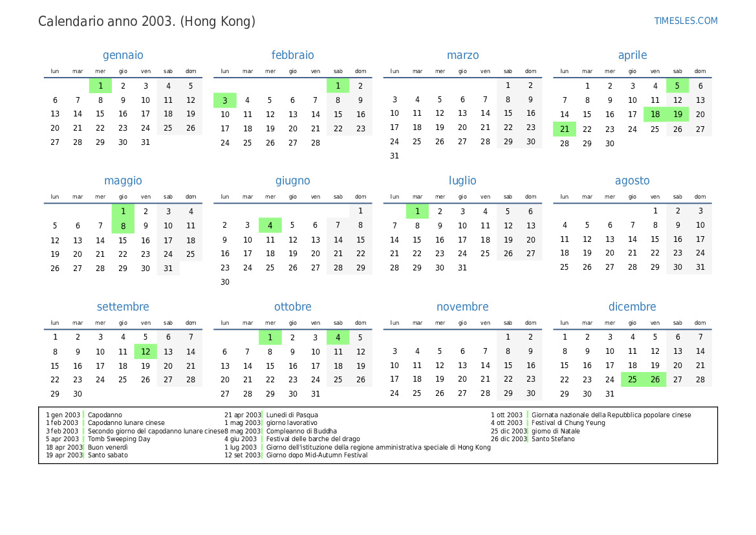Click legend entry 'Capodanno lunare cinese'
This screenshot has height=535, width=756.
coord(126,422)
